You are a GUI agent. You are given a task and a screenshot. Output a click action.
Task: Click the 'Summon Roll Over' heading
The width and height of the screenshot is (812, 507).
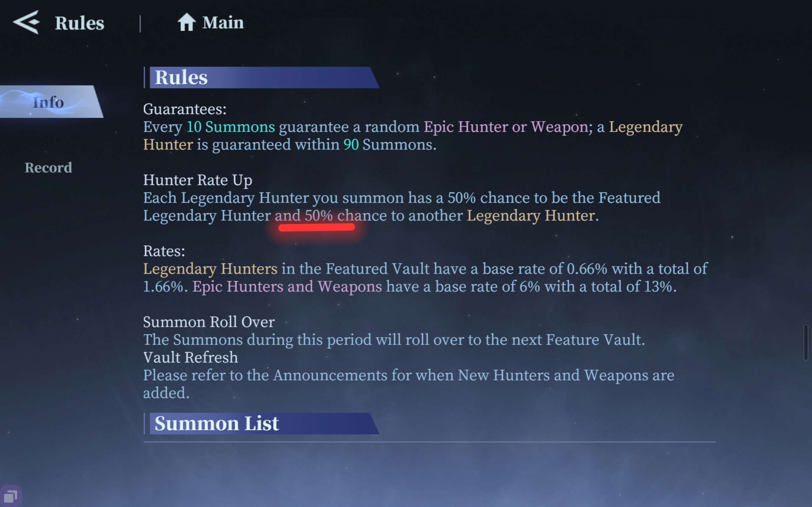pyautogui.click(x=209, y=322)
